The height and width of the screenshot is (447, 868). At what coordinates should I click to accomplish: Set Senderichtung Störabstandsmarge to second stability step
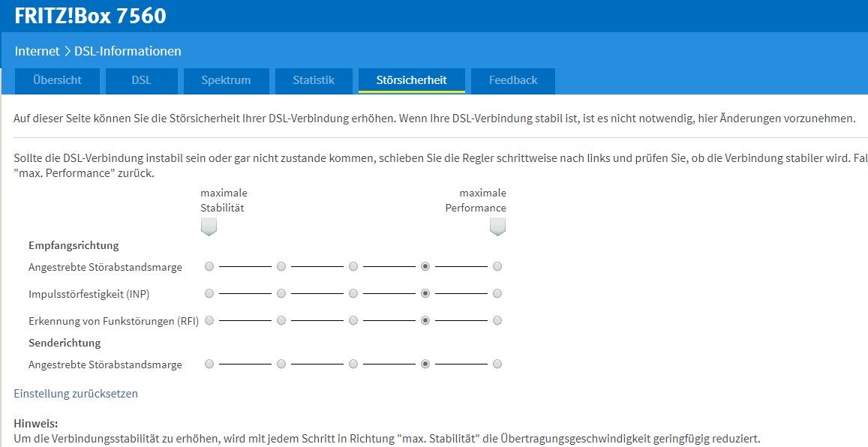(x=281, y=364)
